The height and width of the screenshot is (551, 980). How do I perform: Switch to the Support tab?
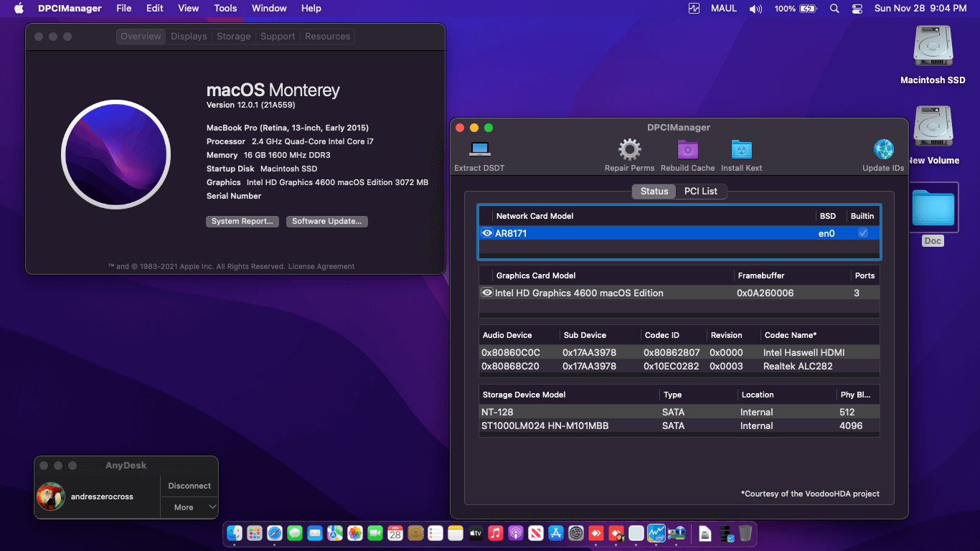coord(278,37)
